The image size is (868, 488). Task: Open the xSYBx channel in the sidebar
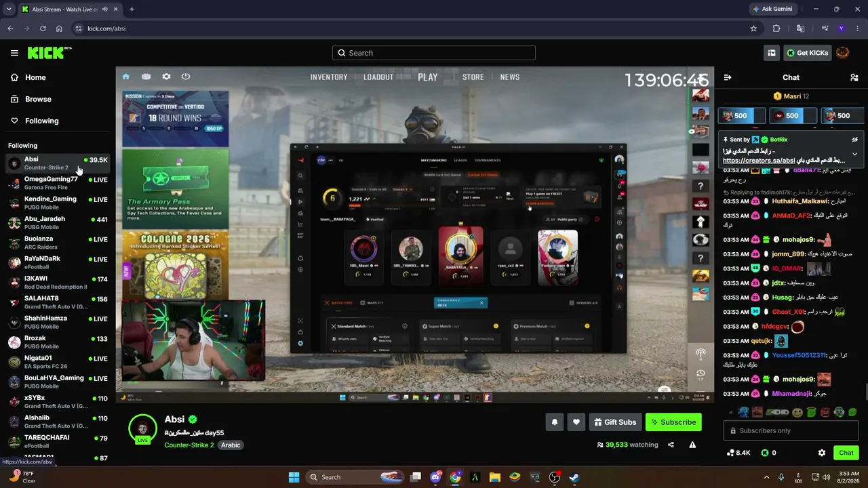(58, 402)
